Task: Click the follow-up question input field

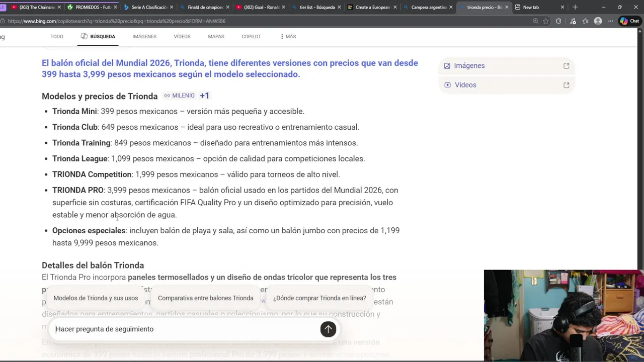Action: click(185, 329)
